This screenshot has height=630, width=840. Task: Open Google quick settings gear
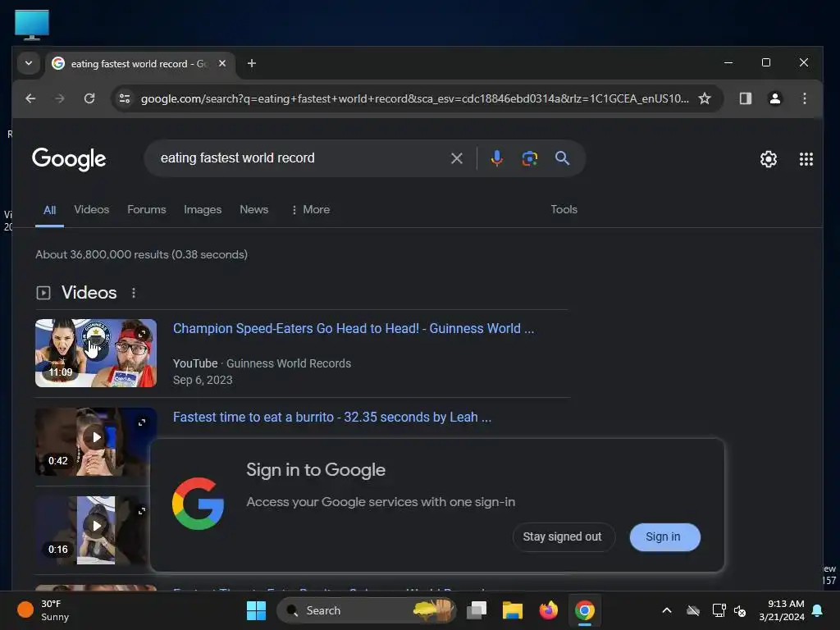coord(768,159)
